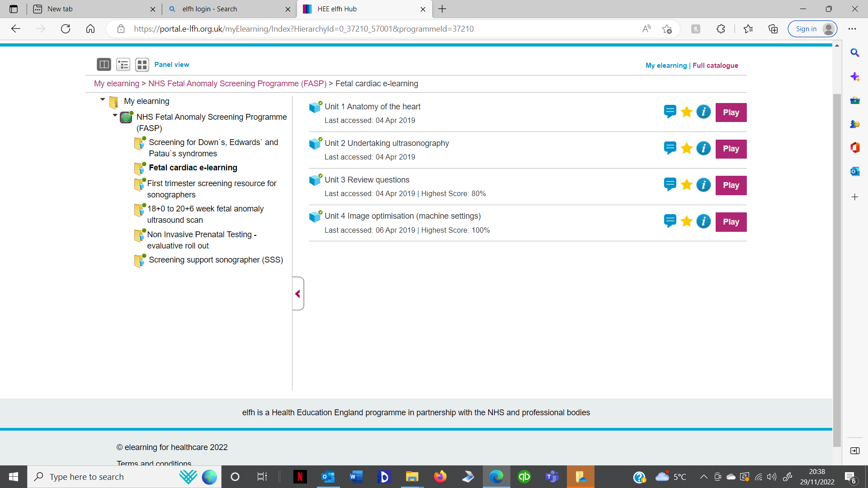This screenshot has width=868, height=488.
Task: Open the Microsoft Teams taskbar icon
Action: tap(552, 477)
